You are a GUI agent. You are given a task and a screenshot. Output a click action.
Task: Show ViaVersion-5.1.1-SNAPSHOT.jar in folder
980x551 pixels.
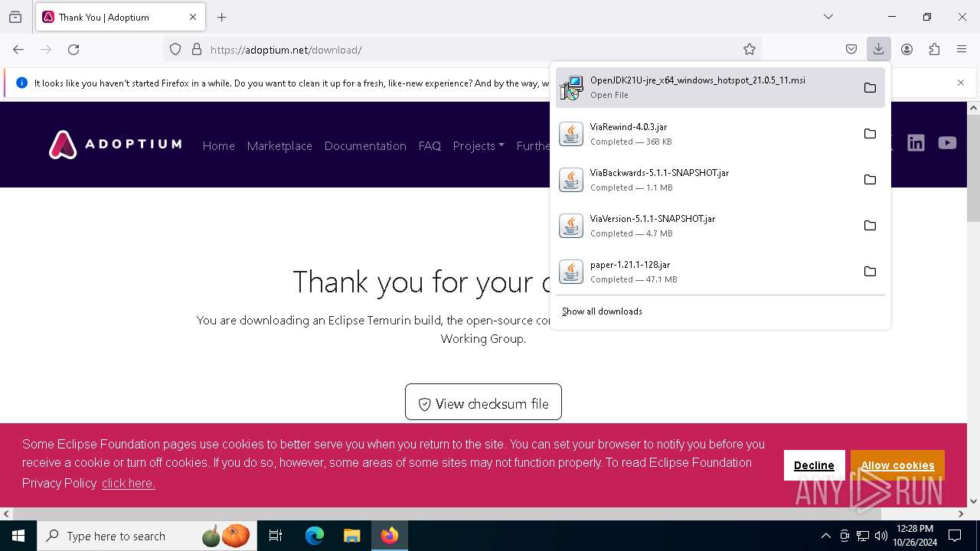(870, 226)
